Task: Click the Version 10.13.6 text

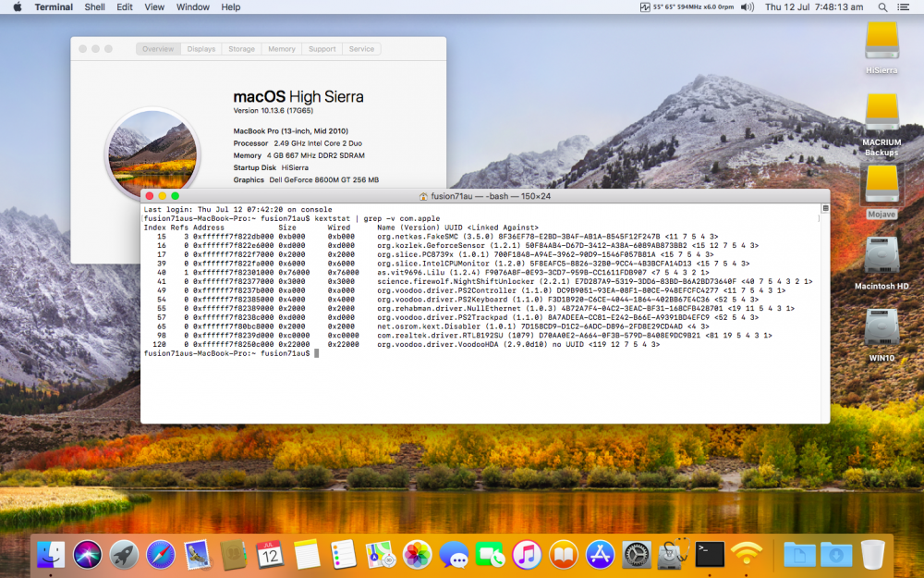Action: [x=274, y=110]
